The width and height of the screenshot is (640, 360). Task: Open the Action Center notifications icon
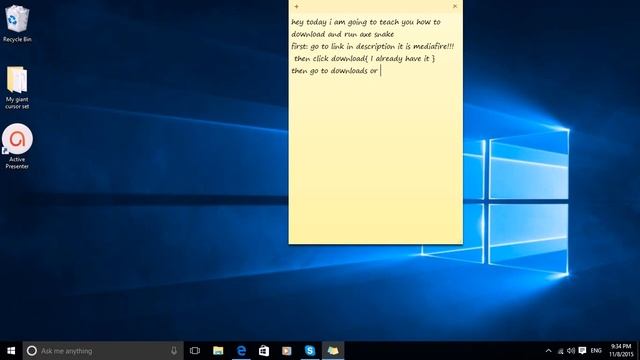[582, 351]
